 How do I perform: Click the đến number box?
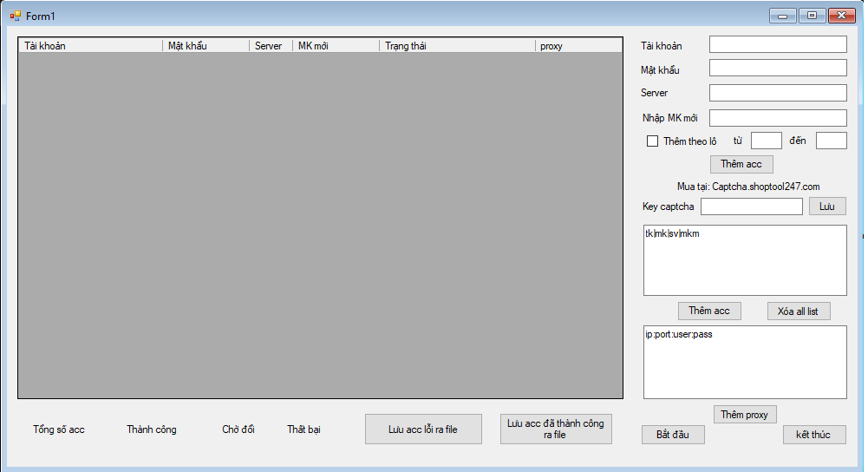pos(831,141)
